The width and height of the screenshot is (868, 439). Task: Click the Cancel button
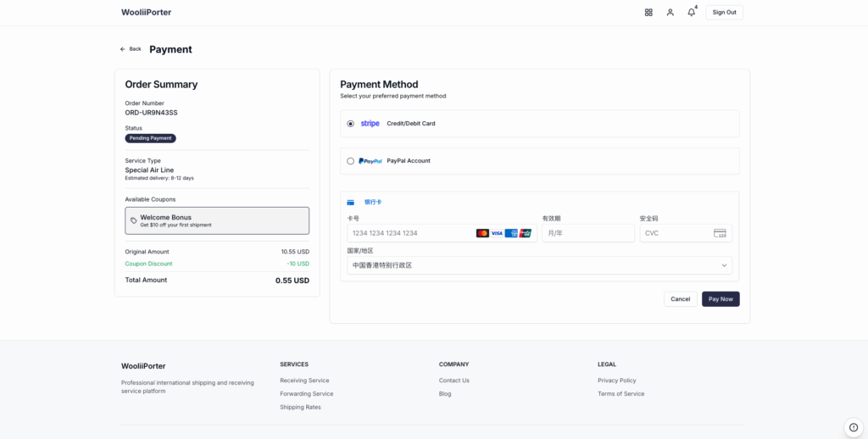point(680,299)
